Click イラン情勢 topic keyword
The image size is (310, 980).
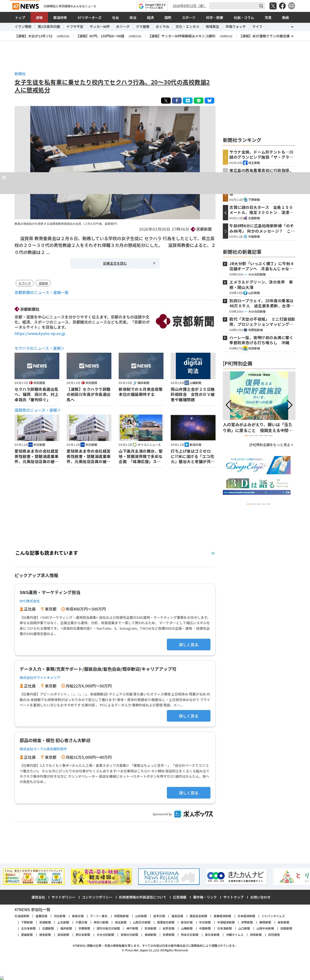[x=23, y=27]
